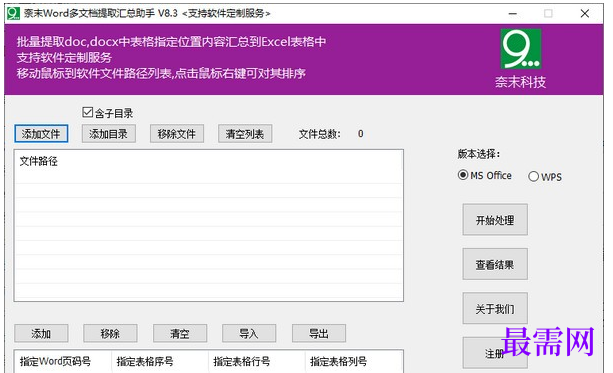Screen dimensions: 613x373
Task: Click the 版本选择 label
Action: 479,154
